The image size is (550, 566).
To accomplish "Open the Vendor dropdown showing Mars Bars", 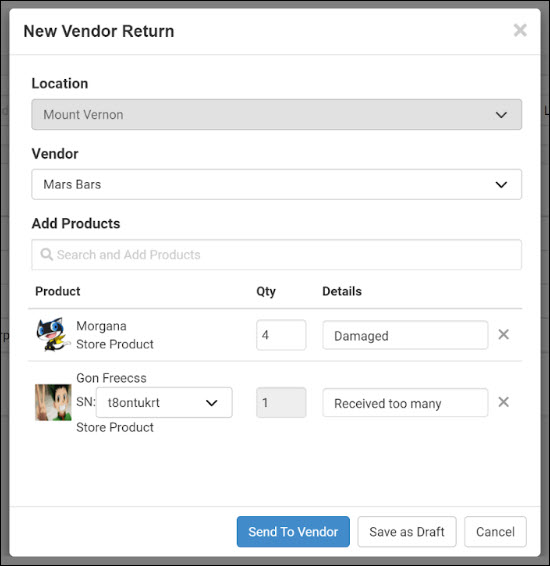I will [x=276, y=184].
